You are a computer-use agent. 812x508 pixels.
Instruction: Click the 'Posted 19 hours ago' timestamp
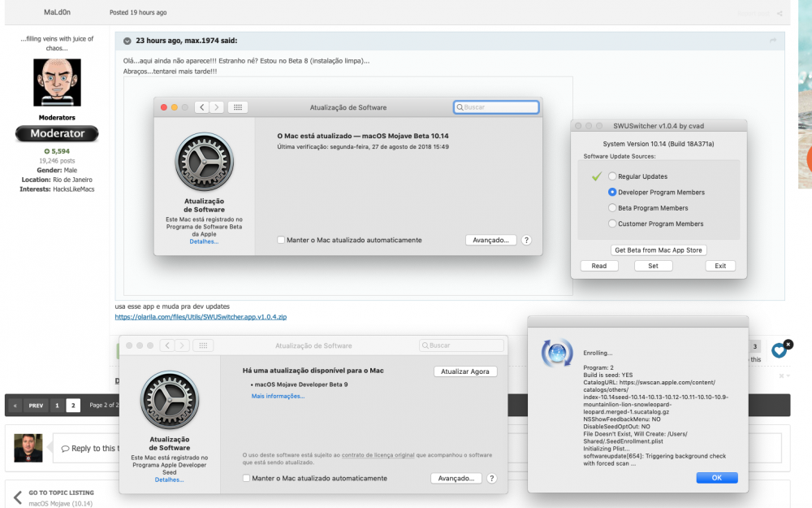point(138,12)
